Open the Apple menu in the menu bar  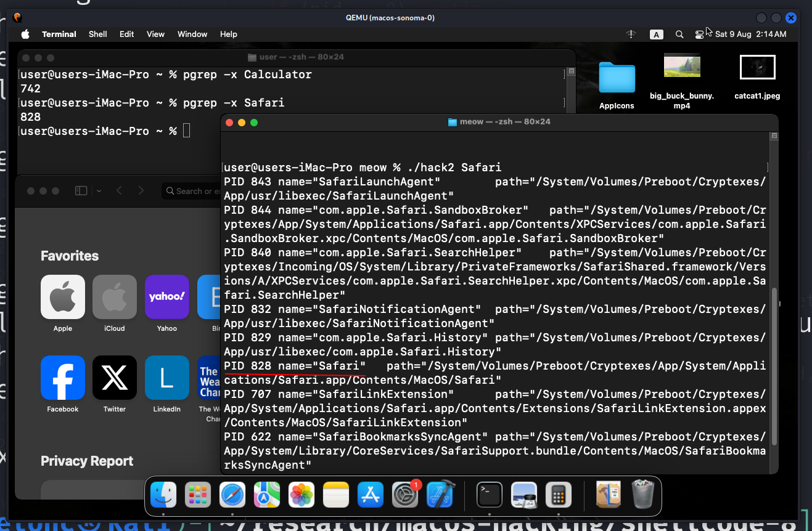(25, 34)
